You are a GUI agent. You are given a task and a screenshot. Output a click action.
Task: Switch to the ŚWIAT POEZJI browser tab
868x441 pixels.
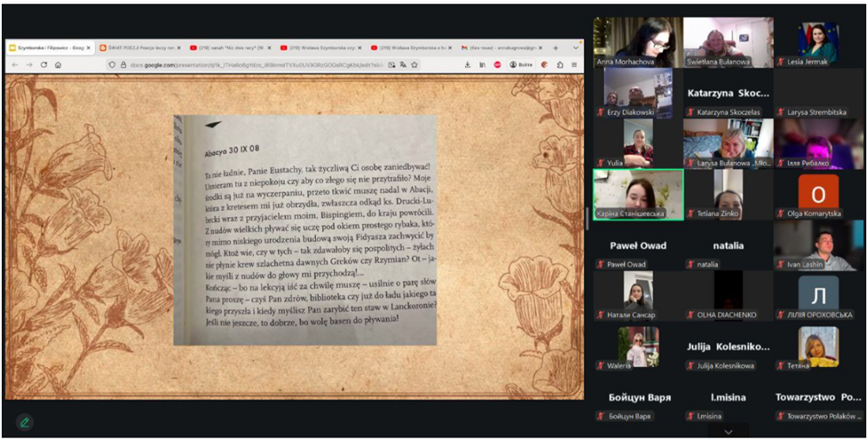138,47
